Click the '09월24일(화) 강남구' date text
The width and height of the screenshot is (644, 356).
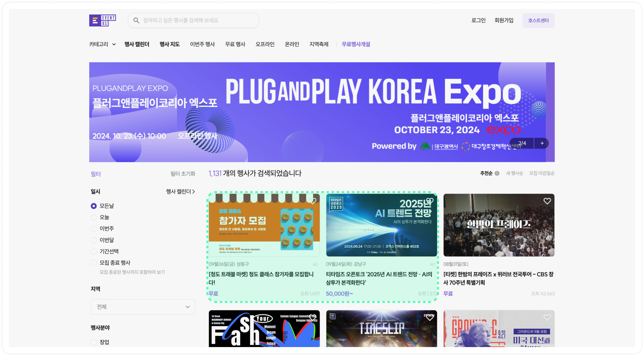[346, 264]
